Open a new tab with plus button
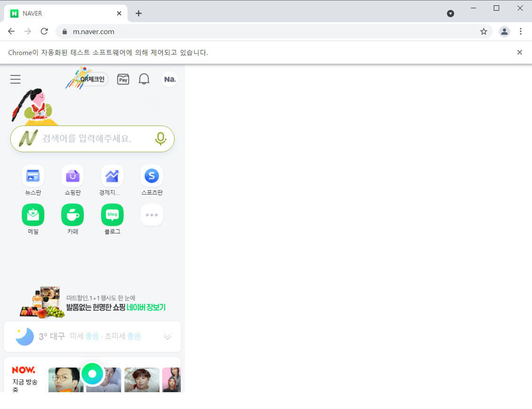 [x=139, y=13]
